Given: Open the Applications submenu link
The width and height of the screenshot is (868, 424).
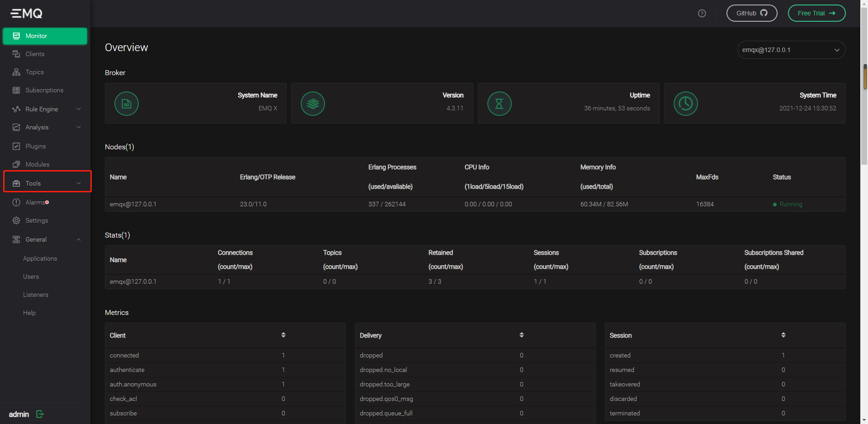Looking at the screenshot, I should [40, 258].
